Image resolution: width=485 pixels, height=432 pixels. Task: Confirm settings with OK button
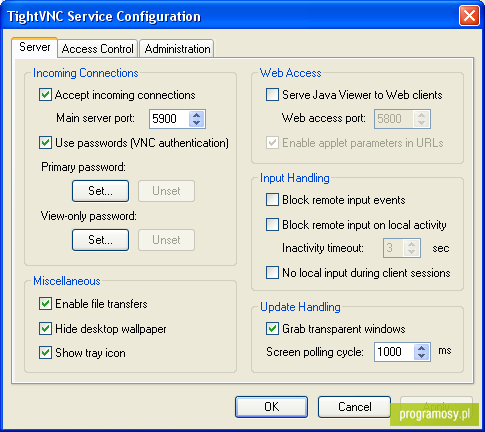271,407
